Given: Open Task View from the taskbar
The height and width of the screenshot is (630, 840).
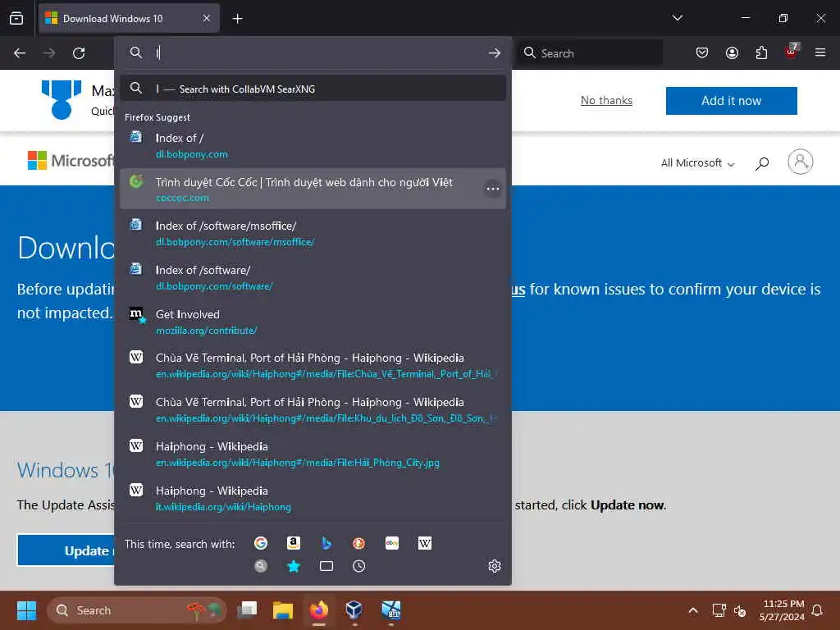Looking at the screenshot, I should pyautogui.click(x=247, y=610).
